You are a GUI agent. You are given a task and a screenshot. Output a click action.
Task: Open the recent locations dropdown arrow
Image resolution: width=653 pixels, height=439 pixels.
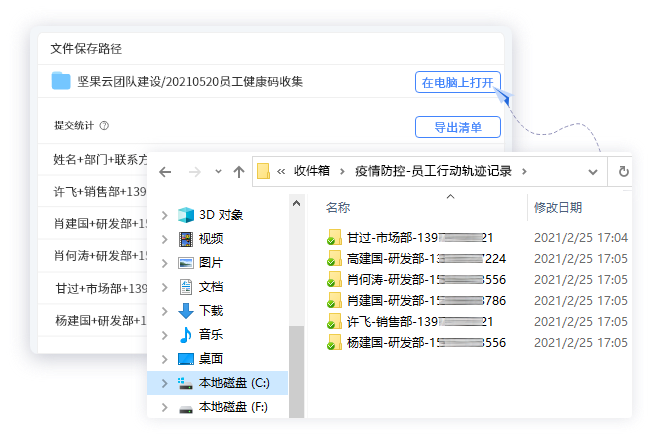click(x=218, y=172)
